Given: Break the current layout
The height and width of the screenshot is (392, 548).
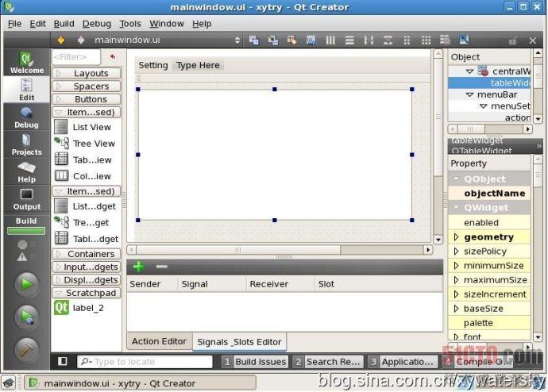Looking at the screenshot, I should [445, 40].
